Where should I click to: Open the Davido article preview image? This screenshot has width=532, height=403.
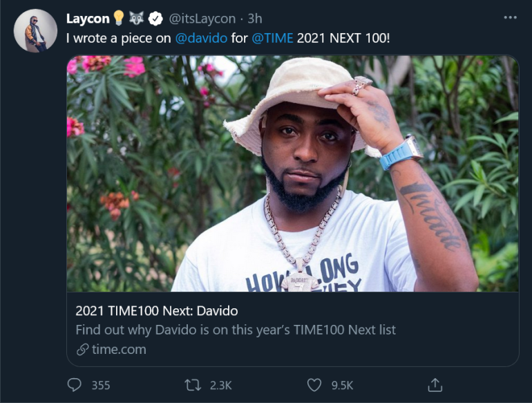click(x=292, y=173)
